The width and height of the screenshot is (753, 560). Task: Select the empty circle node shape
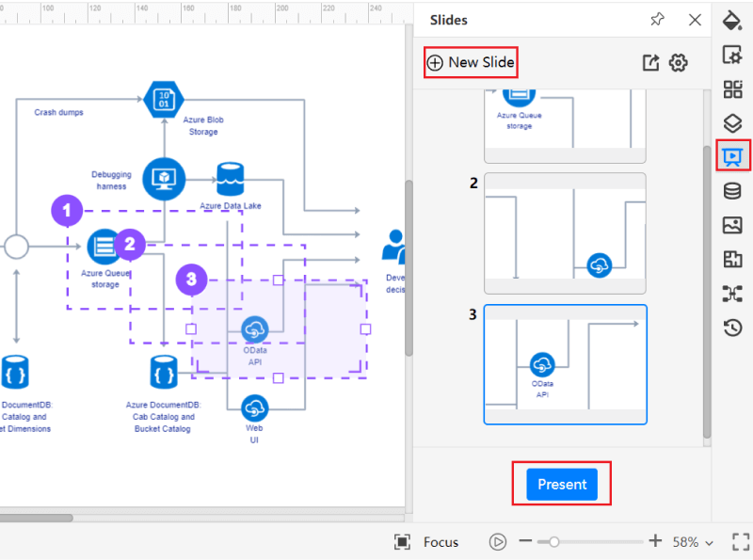point(16,247)
